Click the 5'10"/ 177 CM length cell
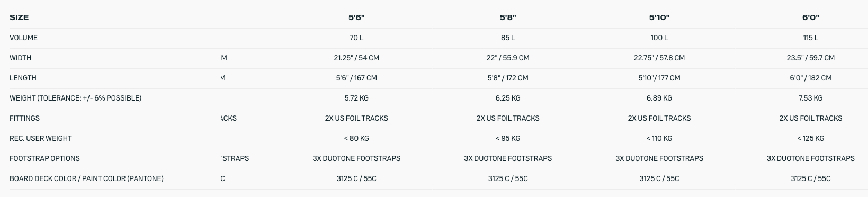868x197 pixels. tap(659, 78)
